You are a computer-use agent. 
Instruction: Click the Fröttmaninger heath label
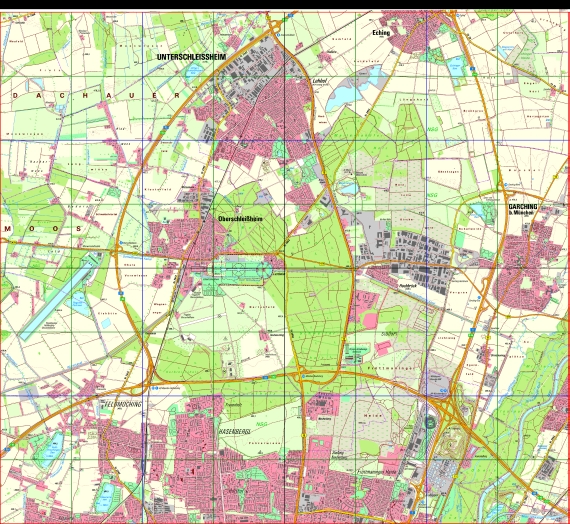[391, 368]
